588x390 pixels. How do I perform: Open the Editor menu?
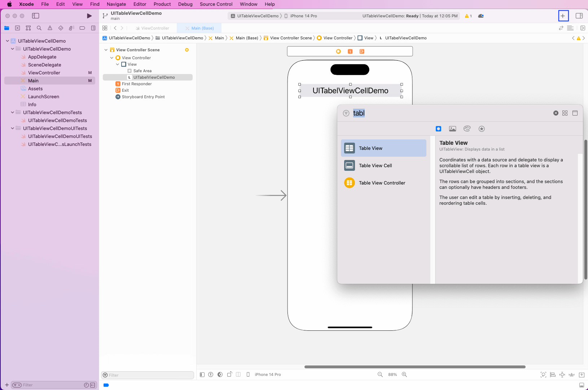[140, 4]
